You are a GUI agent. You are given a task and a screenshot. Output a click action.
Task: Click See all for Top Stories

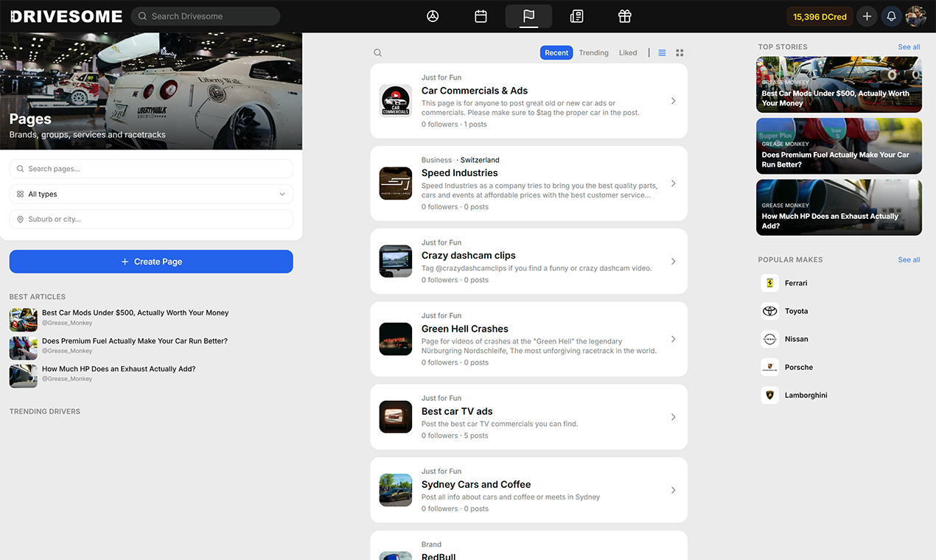coord(909,47)
